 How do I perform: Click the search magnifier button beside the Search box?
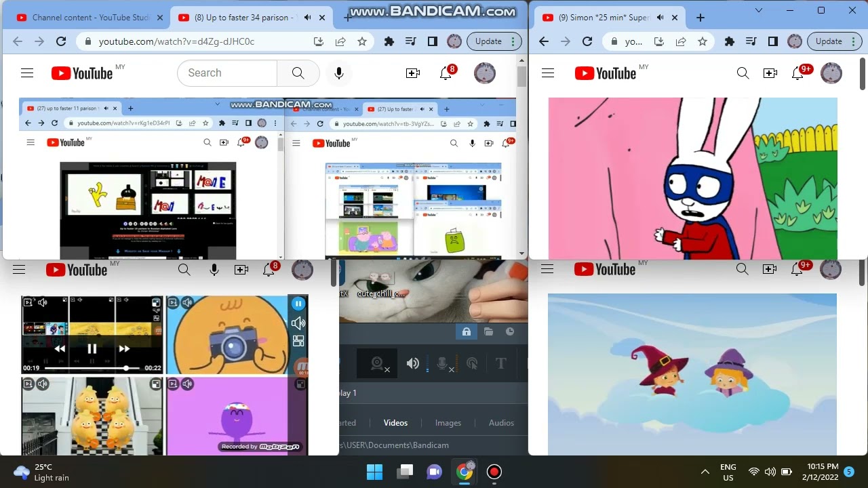[x=298, y=73]
